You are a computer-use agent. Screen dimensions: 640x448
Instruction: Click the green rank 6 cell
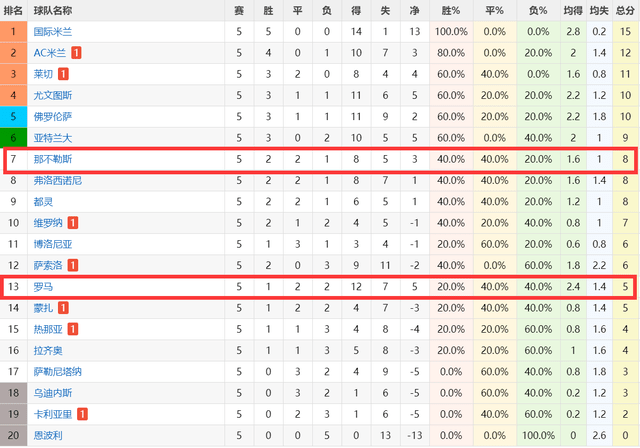(13, 138)
